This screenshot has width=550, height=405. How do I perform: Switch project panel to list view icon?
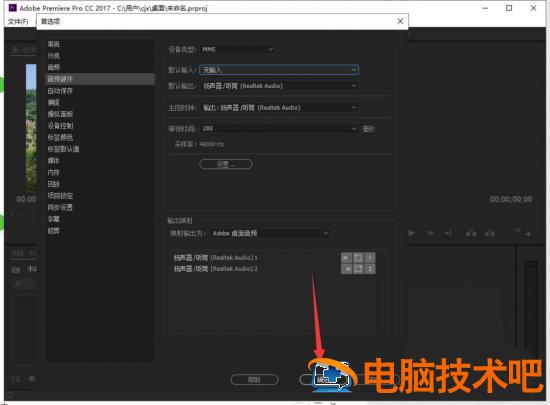pos(16,379)
